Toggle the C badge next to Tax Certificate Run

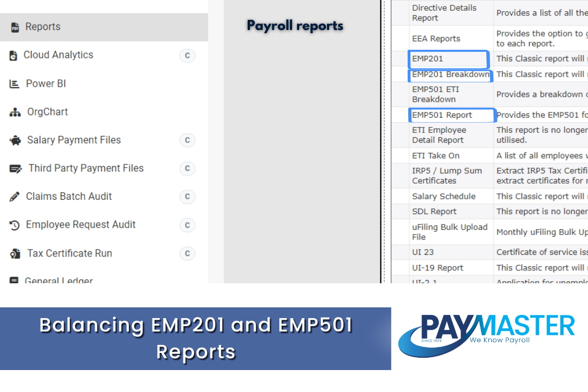click(187, 254)
